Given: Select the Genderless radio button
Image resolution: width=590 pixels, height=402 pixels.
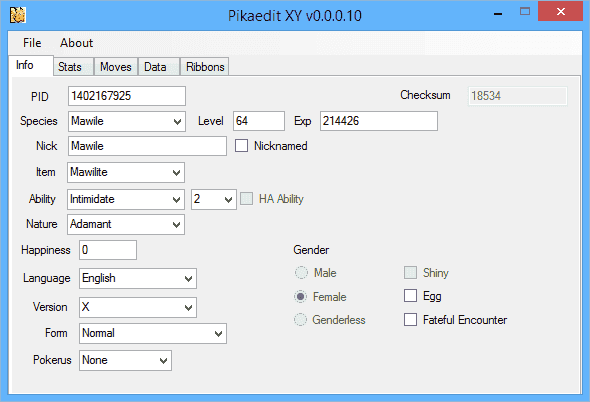Looking at the screenshot, I should [300, 320].
